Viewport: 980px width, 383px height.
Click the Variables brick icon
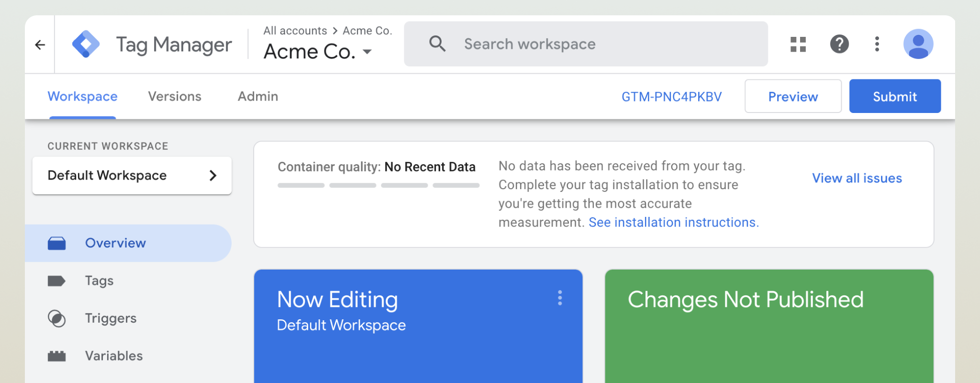pos(56,356)
